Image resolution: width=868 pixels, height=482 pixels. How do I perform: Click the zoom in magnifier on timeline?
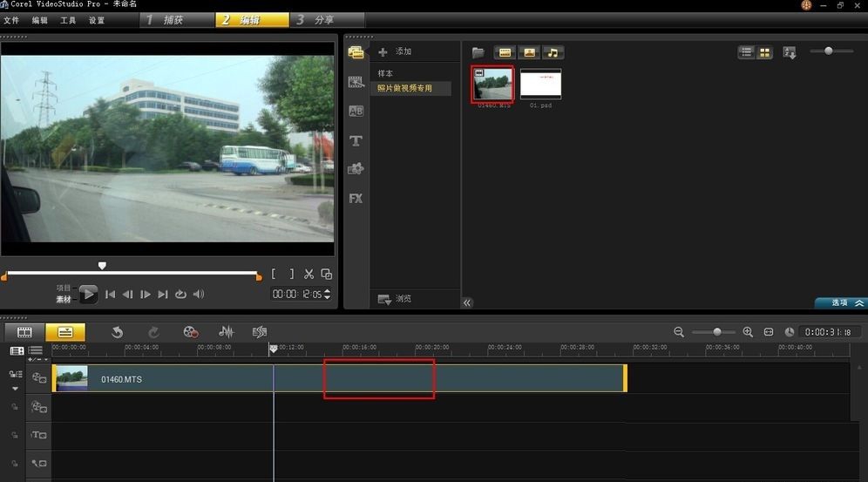pyautogui.click(x=748, y=332)
